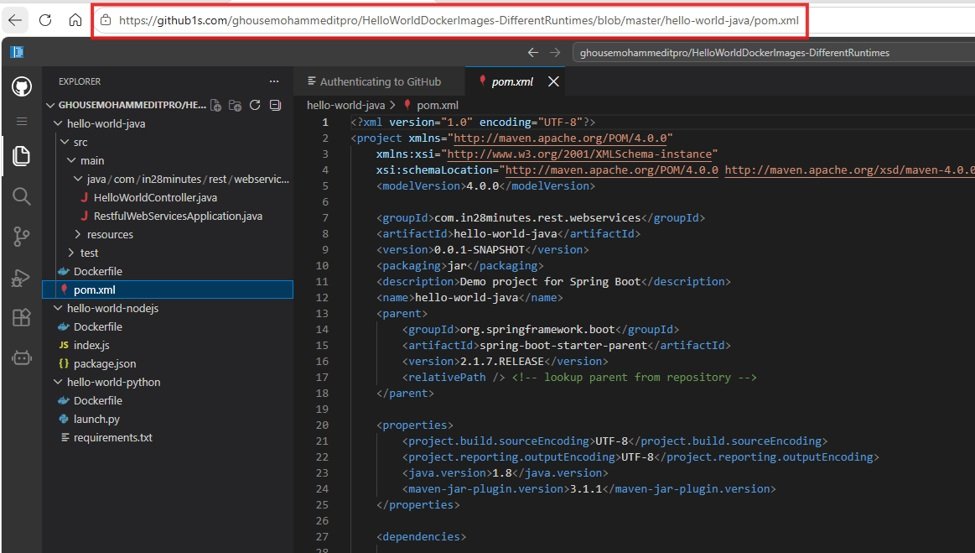Collapse the main folder
The image size is (975, 553).
coord(72,160)
